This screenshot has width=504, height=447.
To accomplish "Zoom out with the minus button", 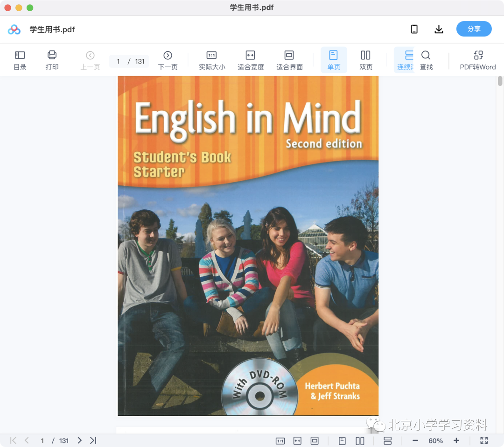I will (x=415, y=440).
